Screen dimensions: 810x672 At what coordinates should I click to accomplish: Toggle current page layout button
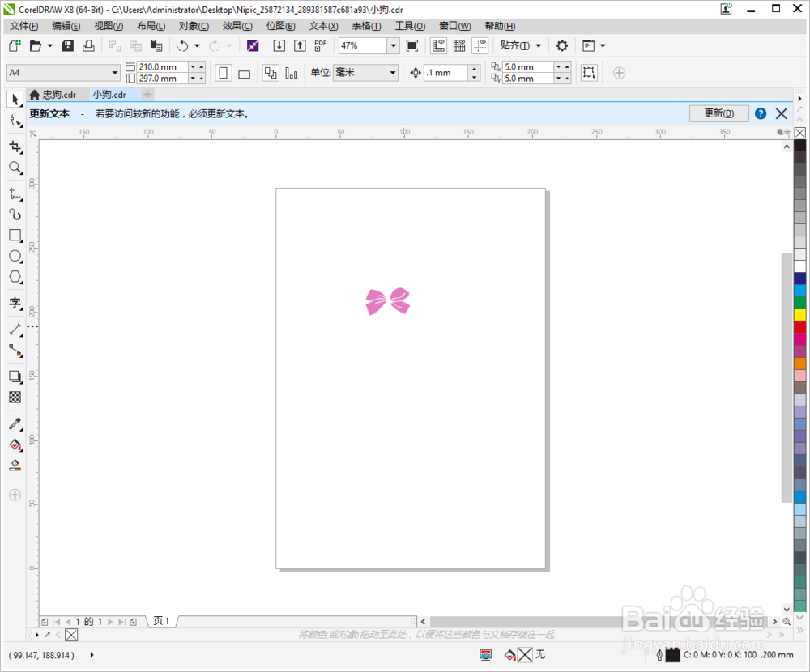292,73
